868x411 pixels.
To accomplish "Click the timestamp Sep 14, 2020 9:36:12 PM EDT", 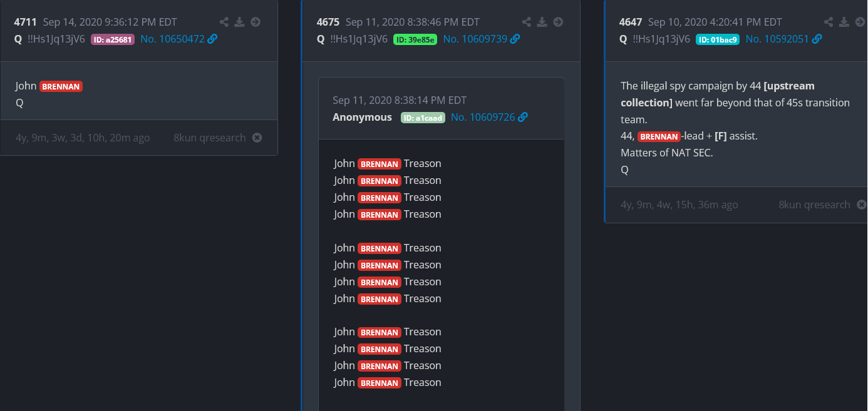I will [x=110, y=22].
